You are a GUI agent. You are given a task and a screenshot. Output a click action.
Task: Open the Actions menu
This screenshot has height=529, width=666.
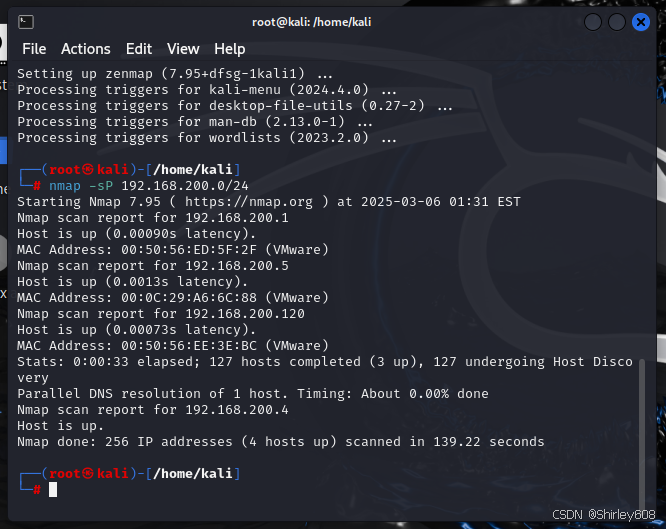85,49
